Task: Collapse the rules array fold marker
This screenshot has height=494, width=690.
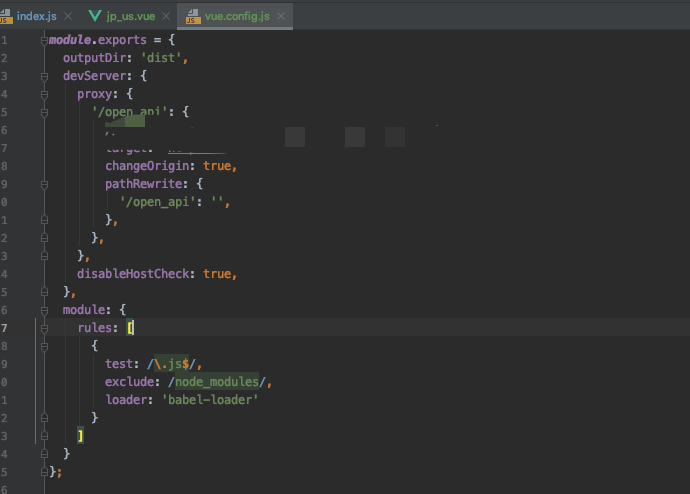Action: 44,329
